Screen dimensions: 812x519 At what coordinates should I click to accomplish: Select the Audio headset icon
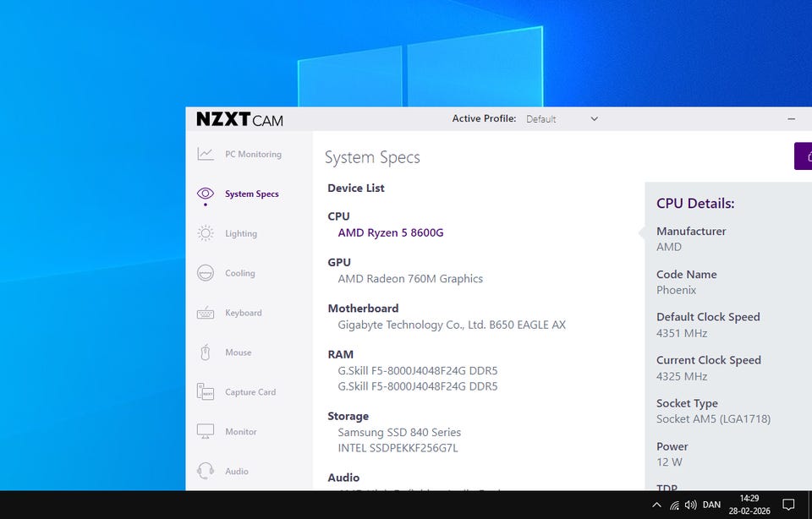pyautogui.click(x=206, y=471)
